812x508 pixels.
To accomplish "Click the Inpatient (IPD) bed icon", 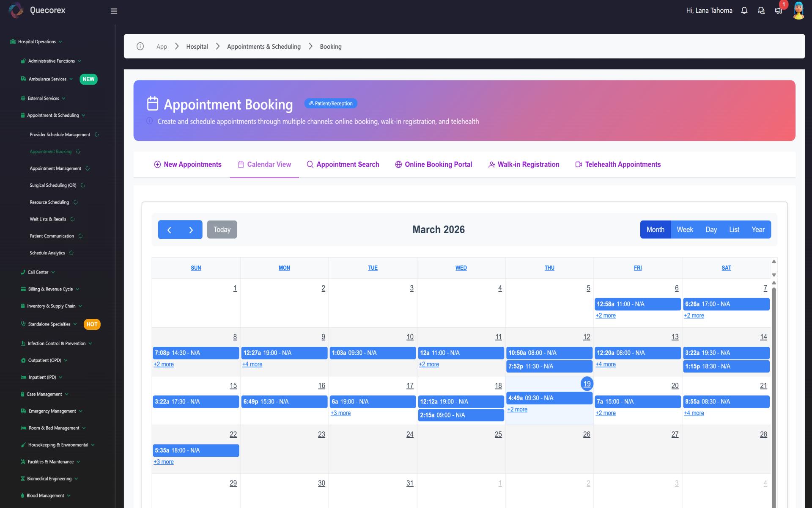I will 23,377.
